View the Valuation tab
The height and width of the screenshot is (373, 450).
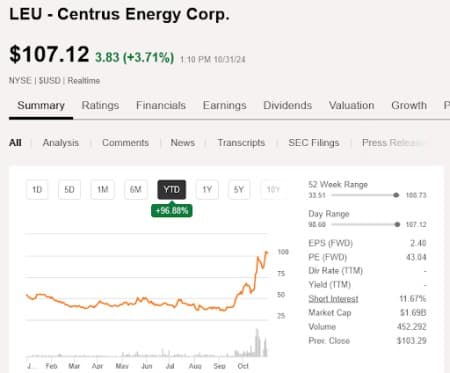coord(351,105)
